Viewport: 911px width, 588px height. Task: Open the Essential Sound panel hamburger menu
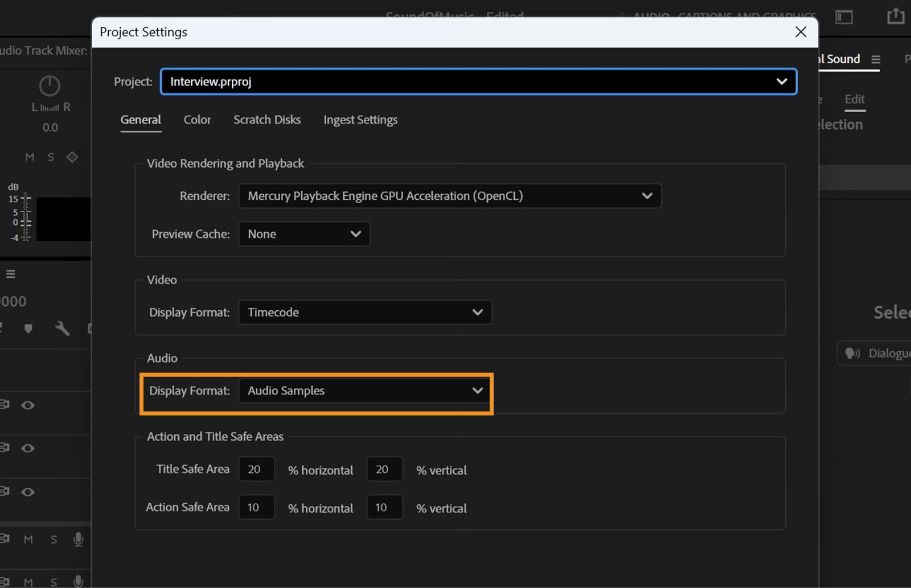click(876, 59)
